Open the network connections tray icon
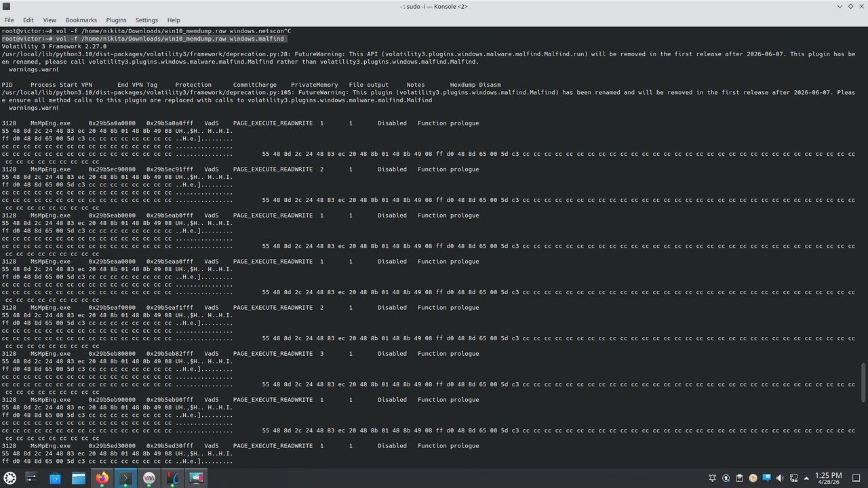Image resolution: width=868 pixels, height=488 pixels. click(794, 479)
